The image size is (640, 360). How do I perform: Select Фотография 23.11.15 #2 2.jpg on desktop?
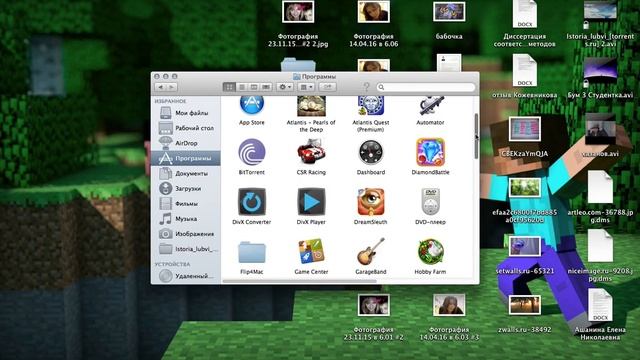point(298,12)
